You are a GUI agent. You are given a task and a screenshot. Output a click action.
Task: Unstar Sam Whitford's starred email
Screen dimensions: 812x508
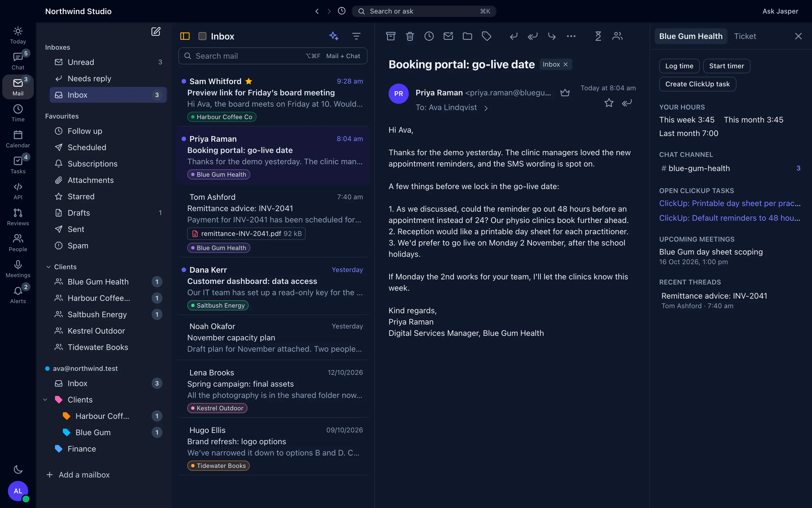pyautogui.click(x=249, y=81)
